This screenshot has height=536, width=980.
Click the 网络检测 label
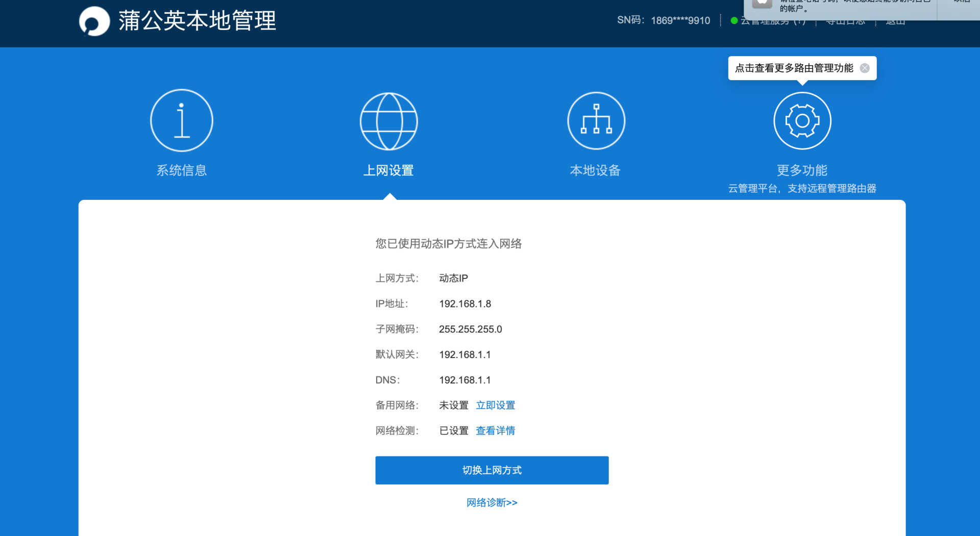[x=397, y=431]
